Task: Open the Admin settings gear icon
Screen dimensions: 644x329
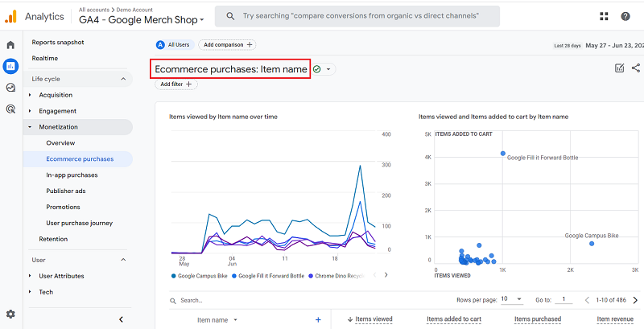Action: [10, 315]
